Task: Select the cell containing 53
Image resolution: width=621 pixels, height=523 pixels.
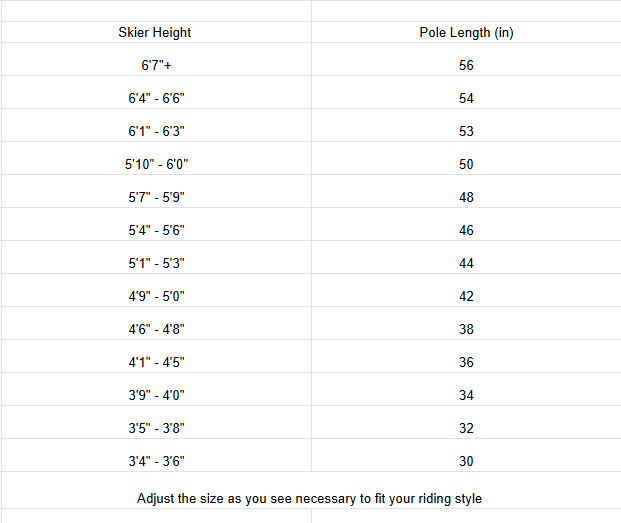Action: [x=466, y=131]
